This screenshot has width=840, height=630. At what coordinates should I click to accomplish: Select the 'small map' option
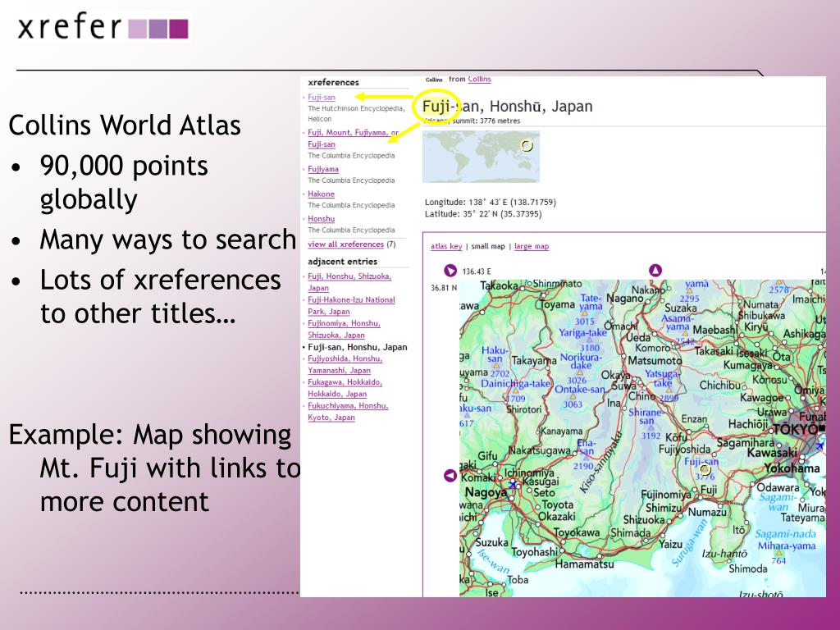pyautogui.click(x=488, y=246)
